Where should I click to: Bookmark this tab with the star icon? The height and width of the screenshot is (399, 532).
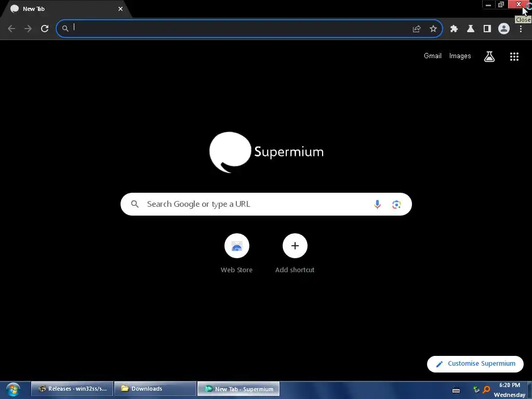click(x=433, y=29)
